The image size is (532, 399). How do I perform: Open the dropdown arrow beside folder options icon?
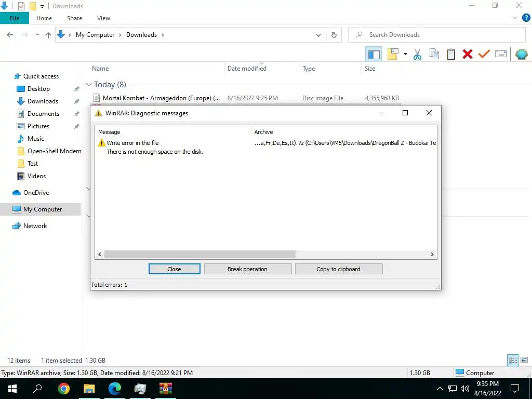pos(405,54)
